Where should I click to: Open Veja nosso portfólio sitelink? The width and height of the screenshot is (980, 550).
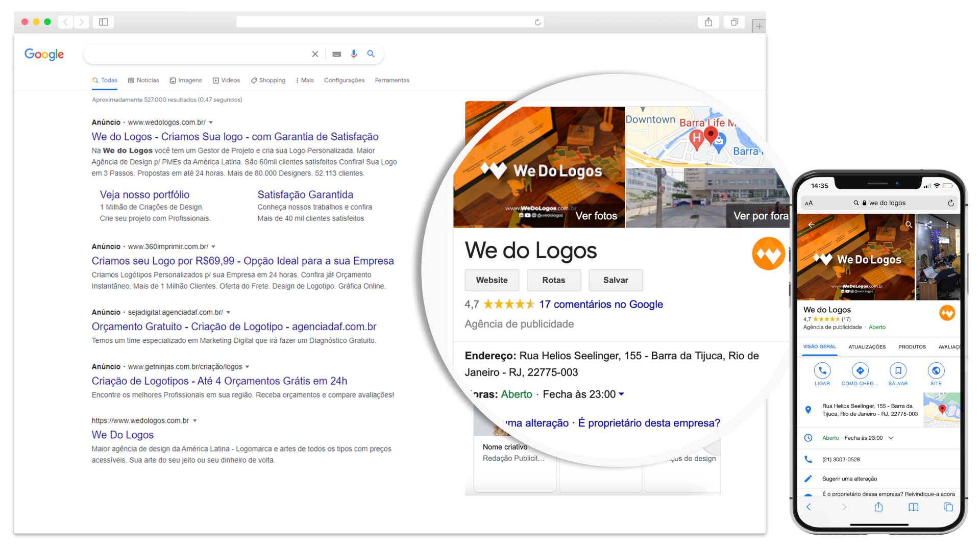click(144, 194)
